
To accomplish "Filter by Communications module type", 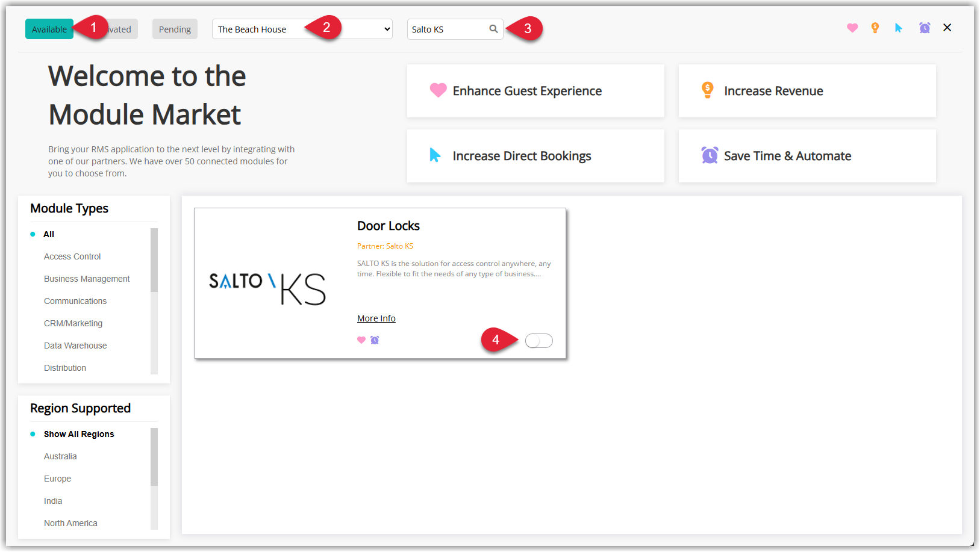I will click(75, 301).
